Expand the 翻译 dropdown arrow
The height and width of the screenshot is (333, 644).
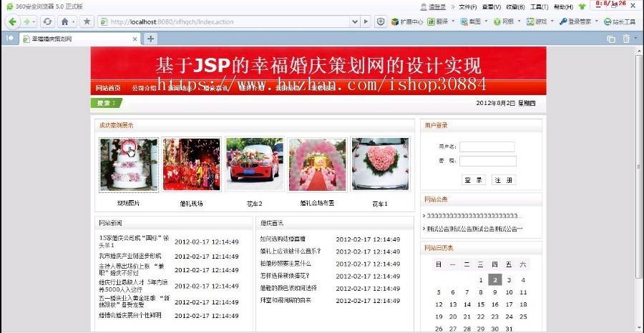point(454,21)
